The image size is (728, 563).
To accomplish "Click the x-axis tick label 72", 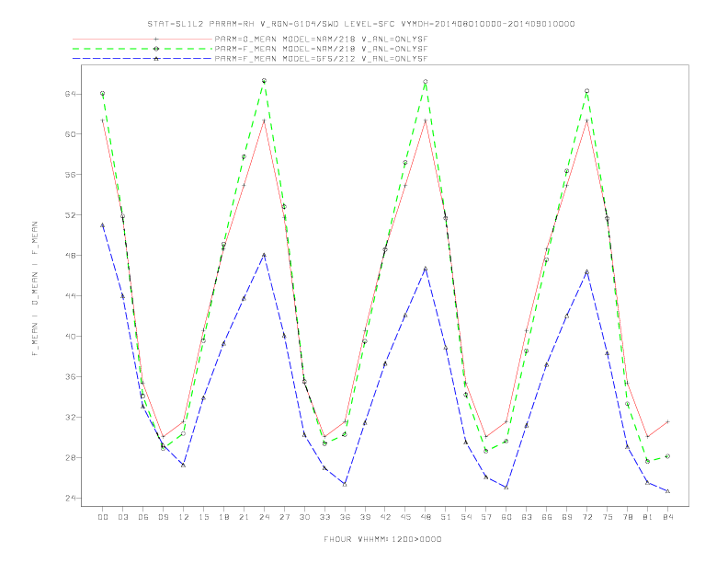I will coord(586,517).
